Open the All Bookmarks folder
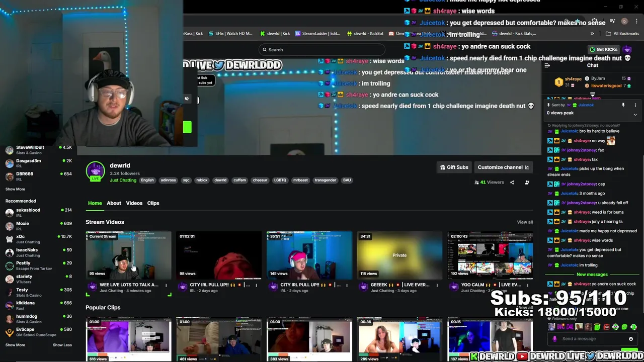The image size is (644, 362). coord(622,34)
